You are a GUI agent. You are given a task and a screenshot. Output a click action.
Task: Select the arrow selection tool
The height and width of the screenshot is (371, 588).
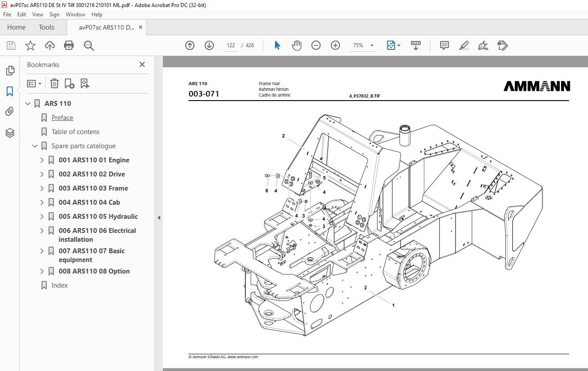(x=277, y=45)
